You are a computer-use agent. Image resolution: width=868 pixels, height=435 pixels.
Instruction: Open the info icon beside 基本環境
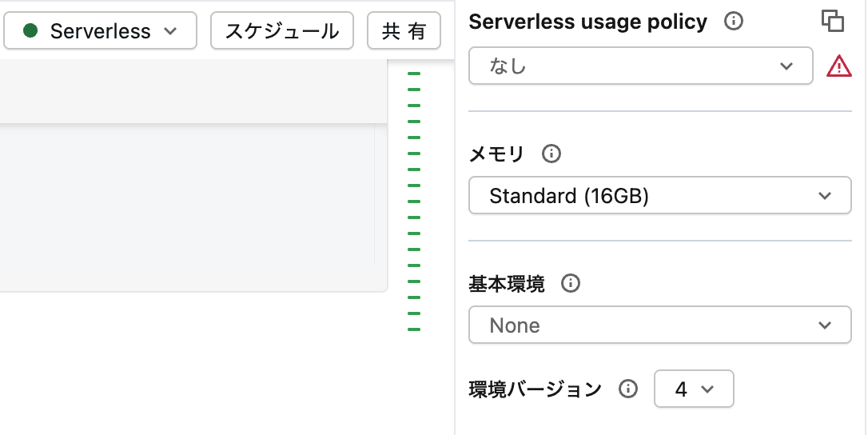tap(570, 284)
